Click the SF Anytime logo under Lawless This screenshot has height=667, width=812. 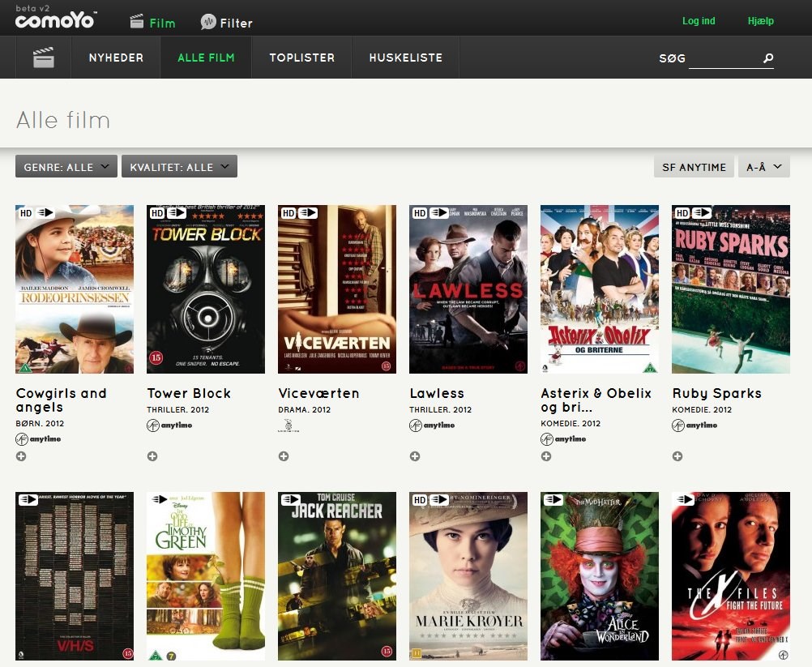pos(432,425)
